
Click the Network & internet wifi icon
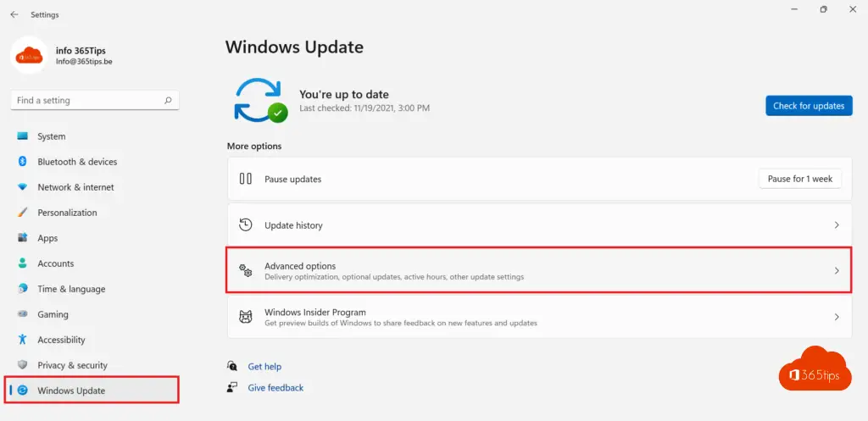click(22, 187)
